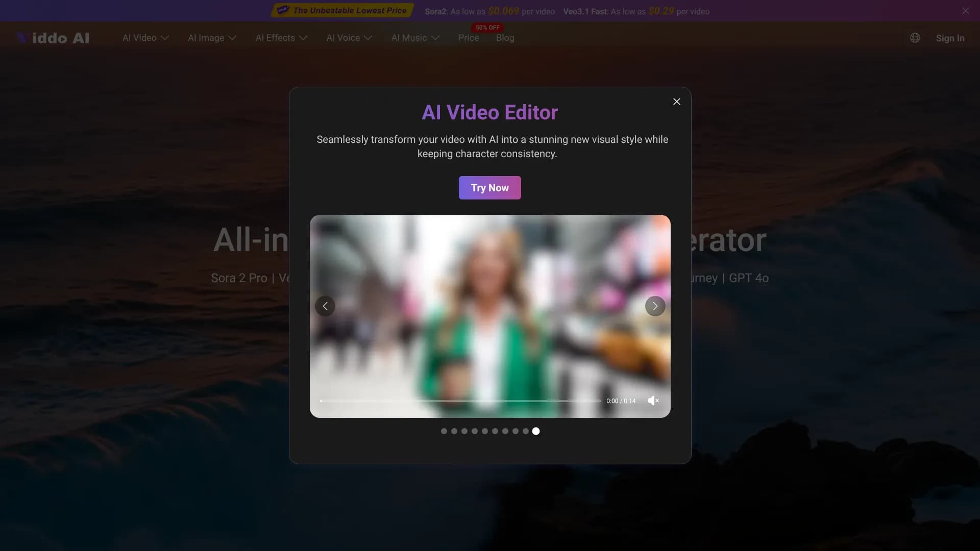Open the AI Voice menu
980x551 pixels.
tap(349, 38)
